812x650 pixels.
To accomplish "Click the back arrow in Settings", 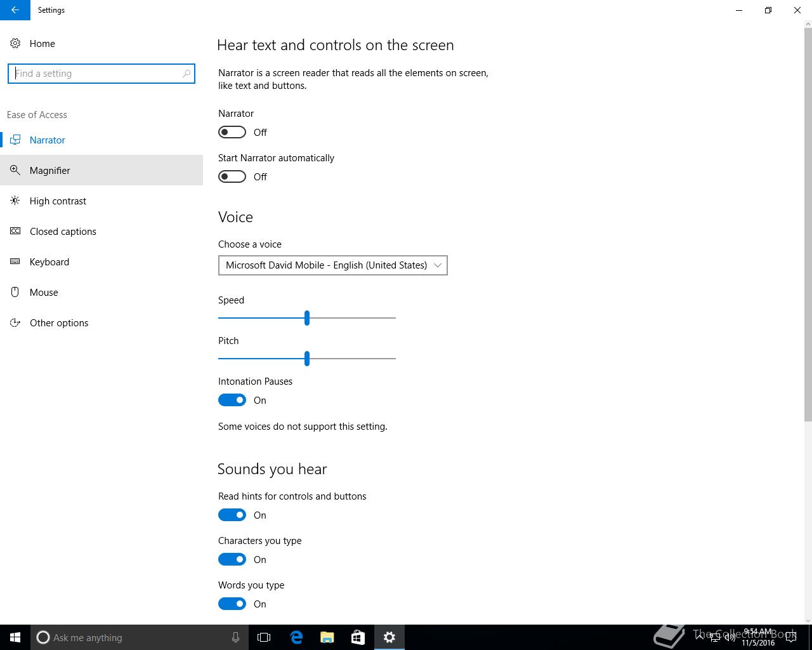I will 15,10.
